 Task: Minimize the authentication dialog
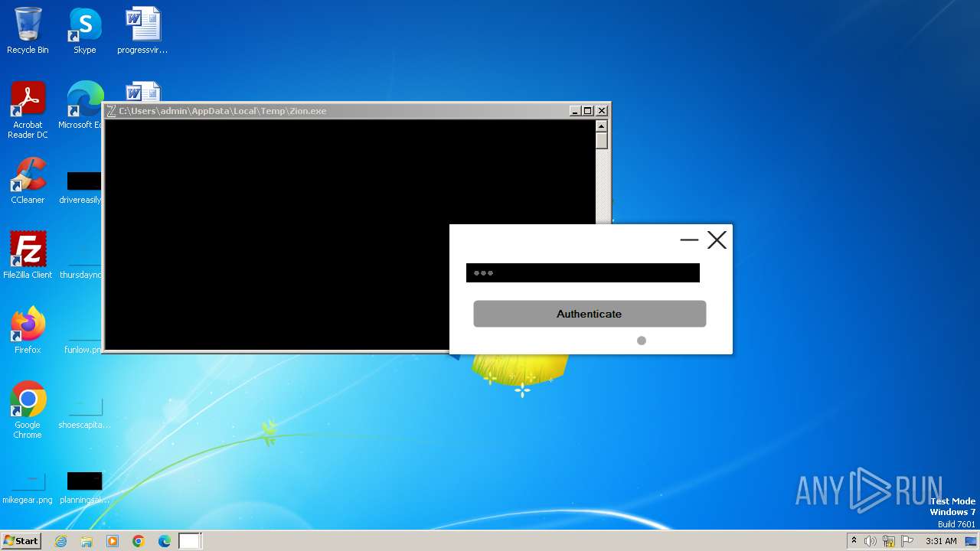(689, 240)
